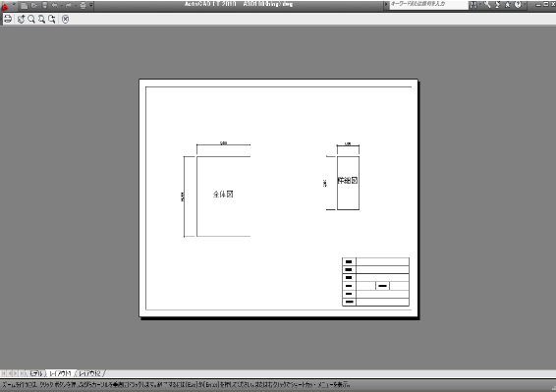Click the Redo arrow in quick access toolbar
The width and height of the screenshot is (556, 392).
[68, 6]
